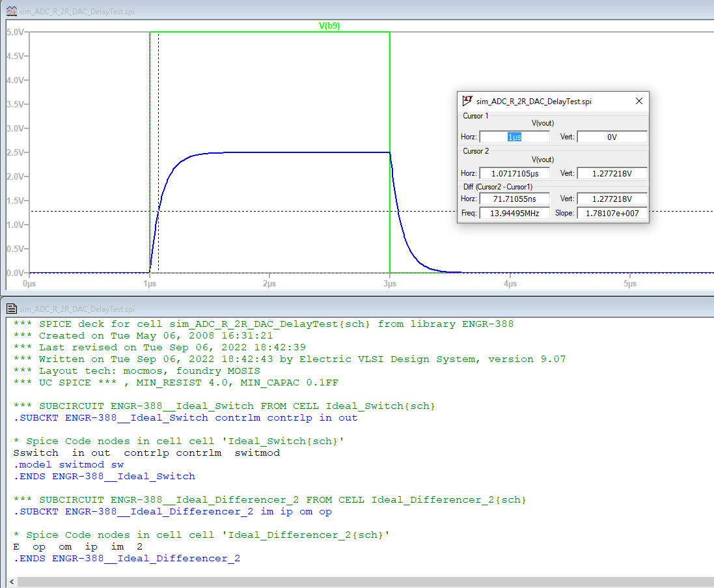The height and width of the screenshot is (588, 714).
Task: Click the '.model switmod sw' line
Action: (68, 464)
